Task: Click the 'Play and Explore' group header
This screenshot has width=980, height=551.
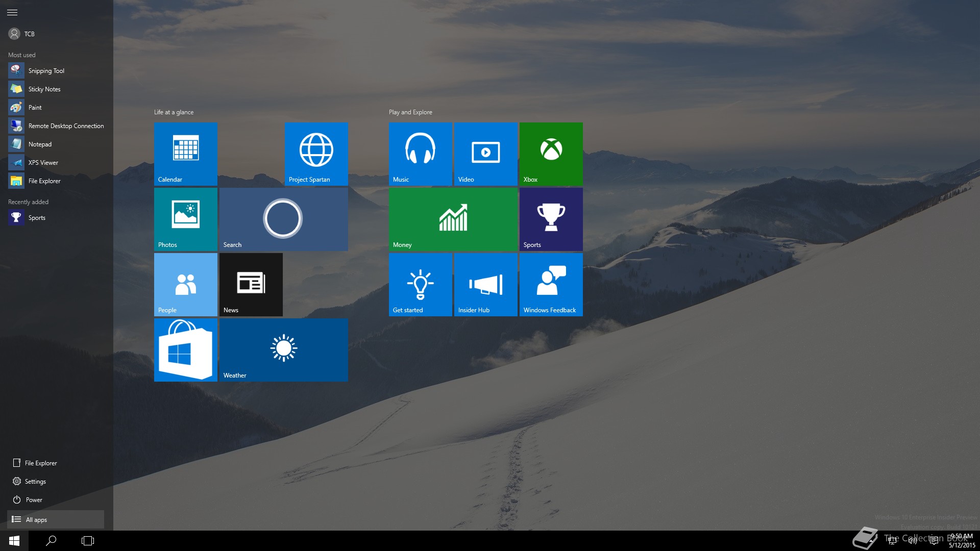Action: tap(410, 112)
